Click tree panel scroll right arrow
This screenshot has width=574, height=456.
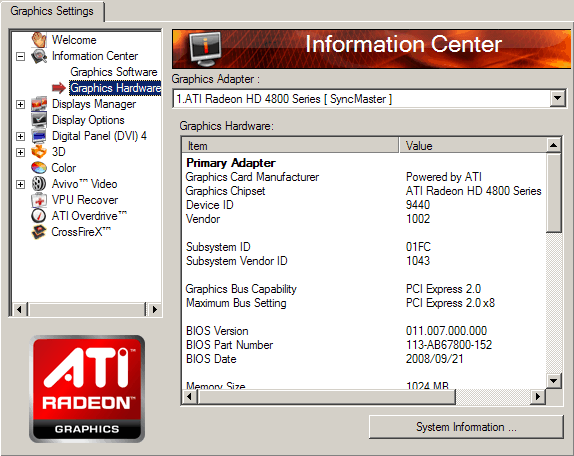point(154,309)
